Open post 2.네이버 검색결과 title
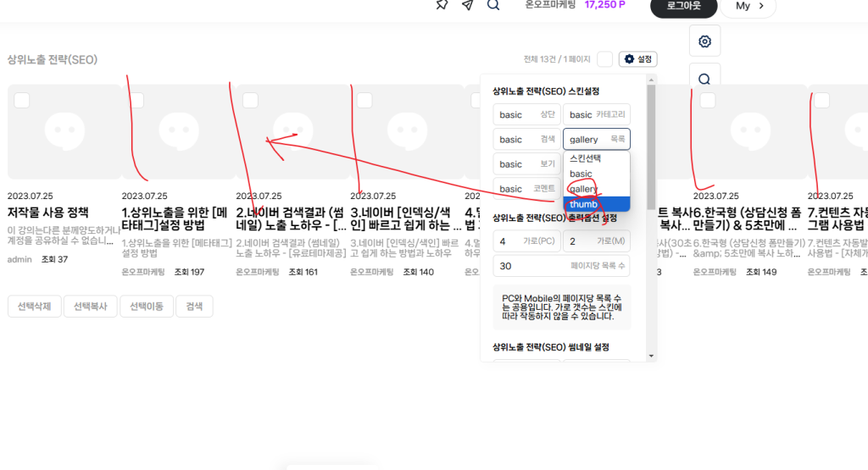The height and width of the screenshot is (470, 868). click(x=292, y=218)
